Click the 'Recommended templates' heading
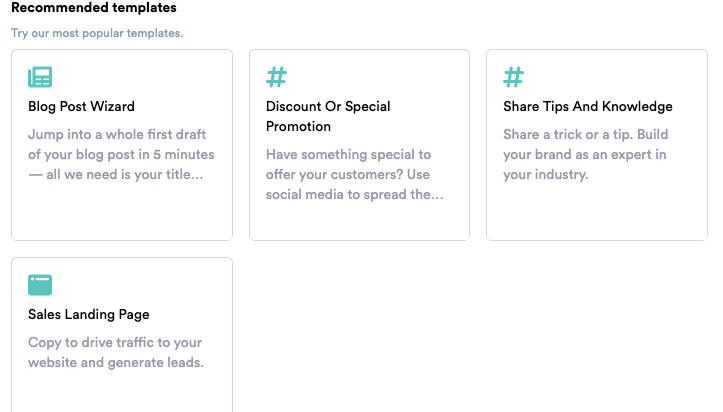 pos(94,8)
